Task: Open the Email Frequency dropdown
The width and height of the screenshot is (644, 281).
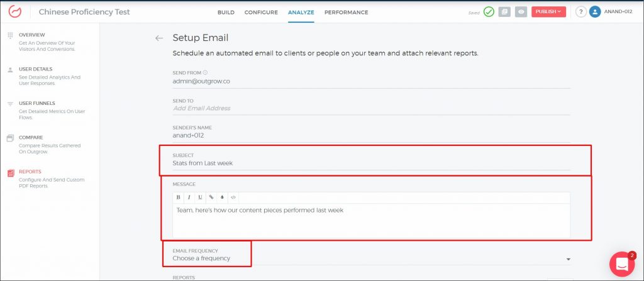Action: pyautogui.click(x=371, y=258)
